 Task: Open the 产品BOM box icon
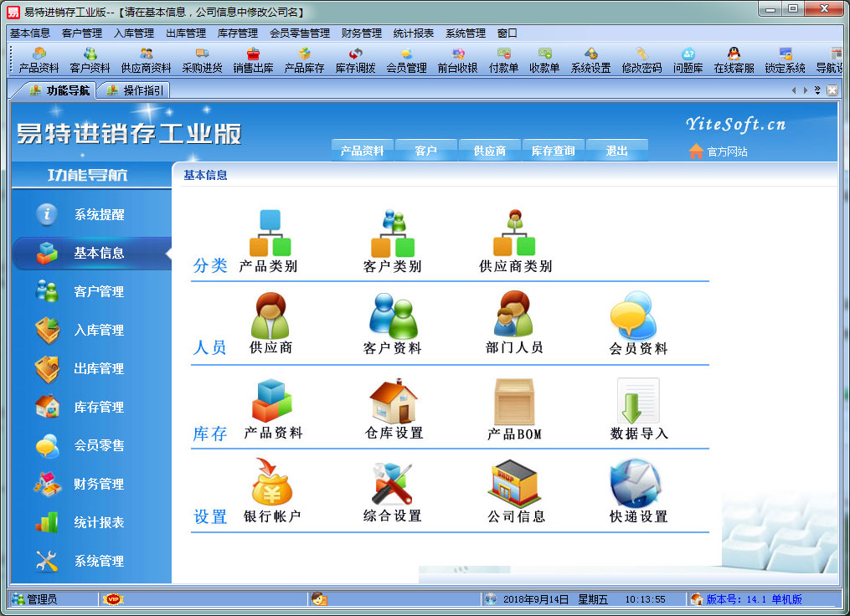514,403
